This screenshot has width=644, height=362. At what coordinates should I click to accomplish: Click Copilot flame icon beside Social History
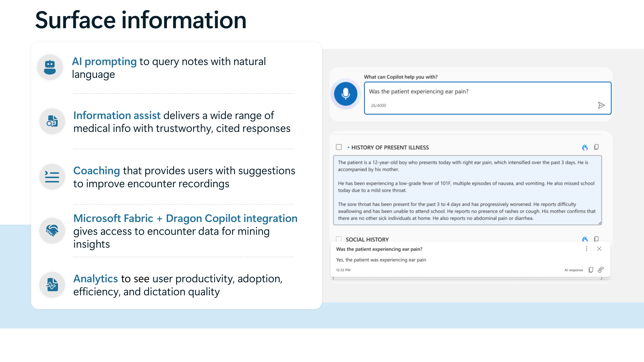[585, 239]
